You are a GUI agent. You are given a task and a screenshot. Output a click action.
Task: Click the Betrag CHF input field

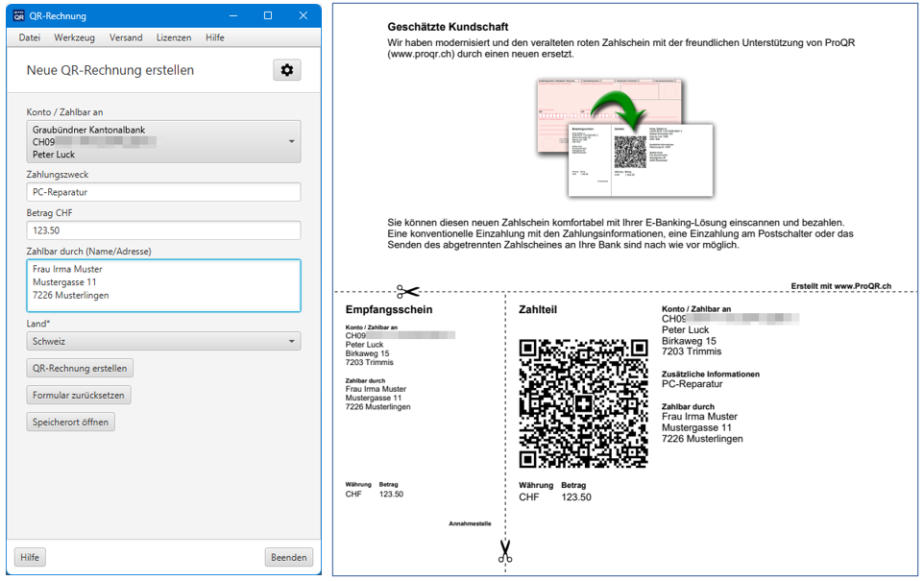click(x=163, y=230)
